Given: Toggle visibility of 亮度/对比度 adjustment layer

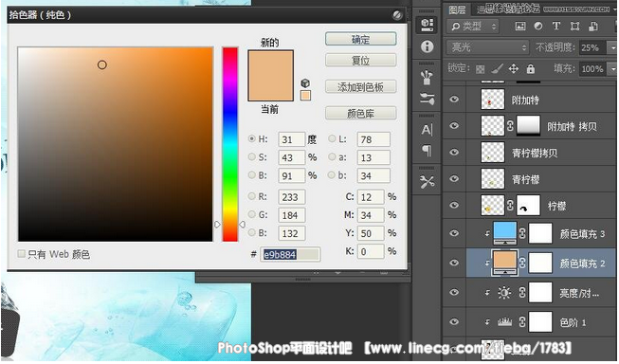Looking at the screenshot, I should (454, 292).
